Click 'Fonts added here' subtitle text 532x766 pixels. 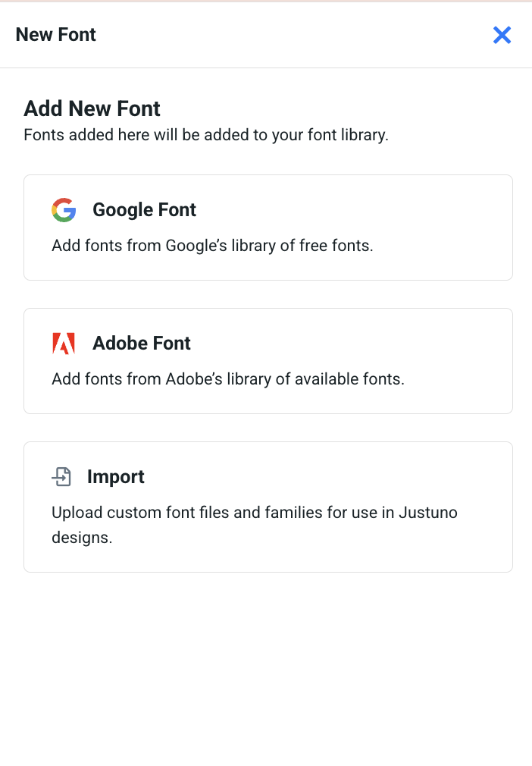click(x=206, y=135)
